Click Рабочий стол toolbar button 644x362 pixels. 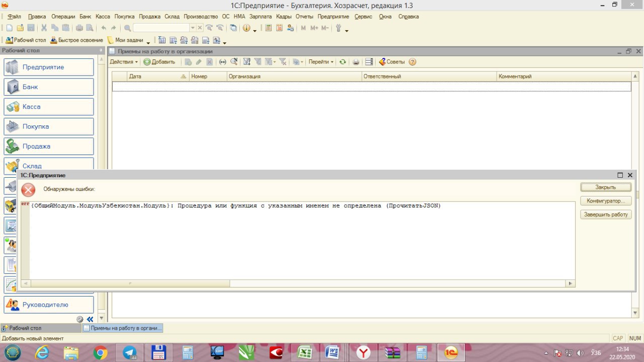point(26,40)
